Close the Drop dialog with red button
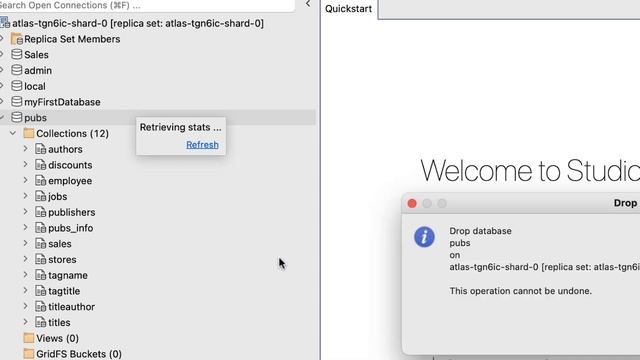 click(412, 203)
